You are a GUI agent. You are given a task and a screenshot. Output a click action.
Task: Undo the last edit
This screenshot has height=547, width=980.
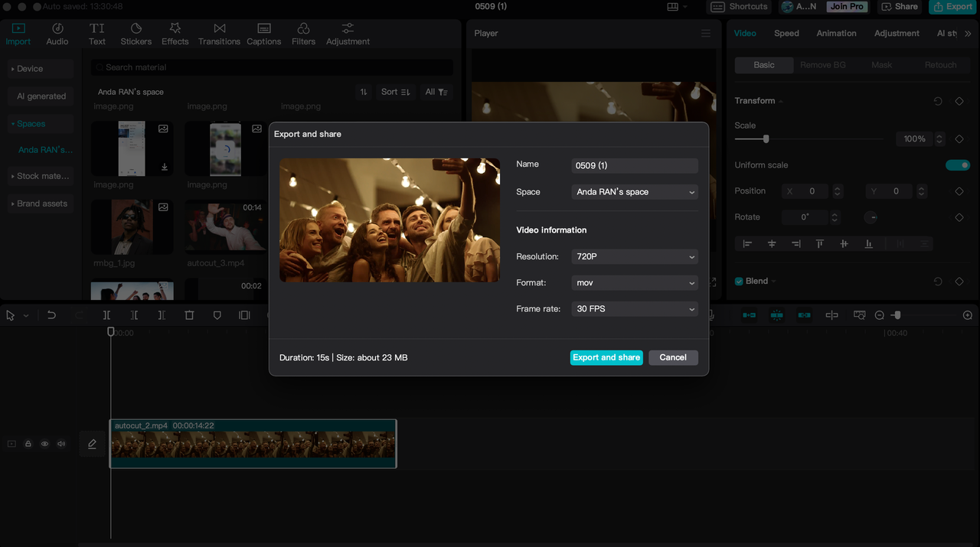51,315
